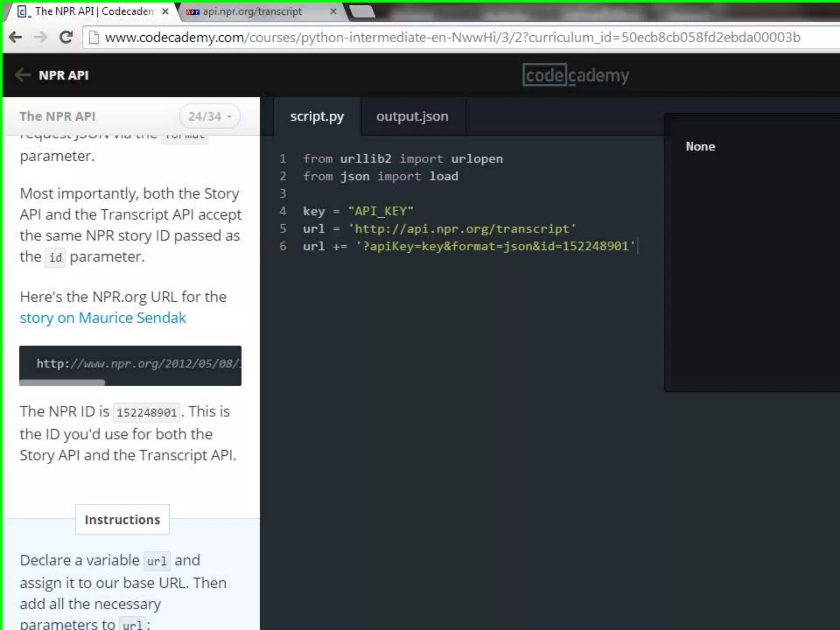Open the story on Maurice Sendak link
This screenshot has height=630, width=840.
(x=103, y=318)
